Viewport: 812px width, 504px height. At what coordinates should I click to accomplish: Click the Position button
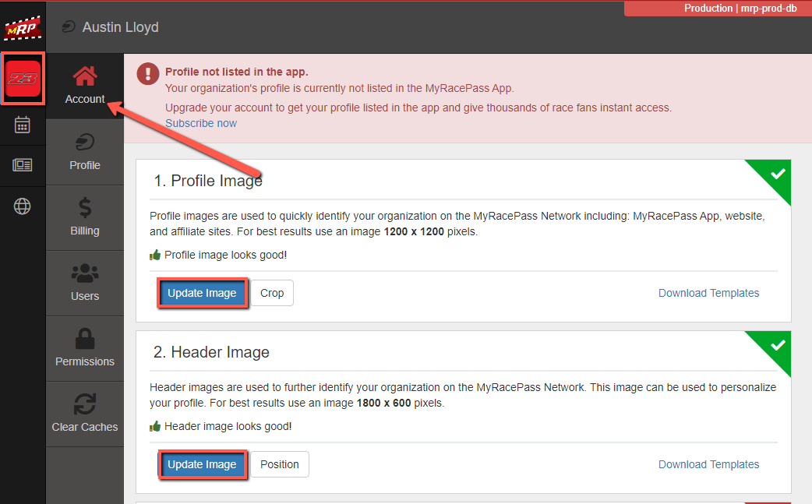tap(280, 464)
